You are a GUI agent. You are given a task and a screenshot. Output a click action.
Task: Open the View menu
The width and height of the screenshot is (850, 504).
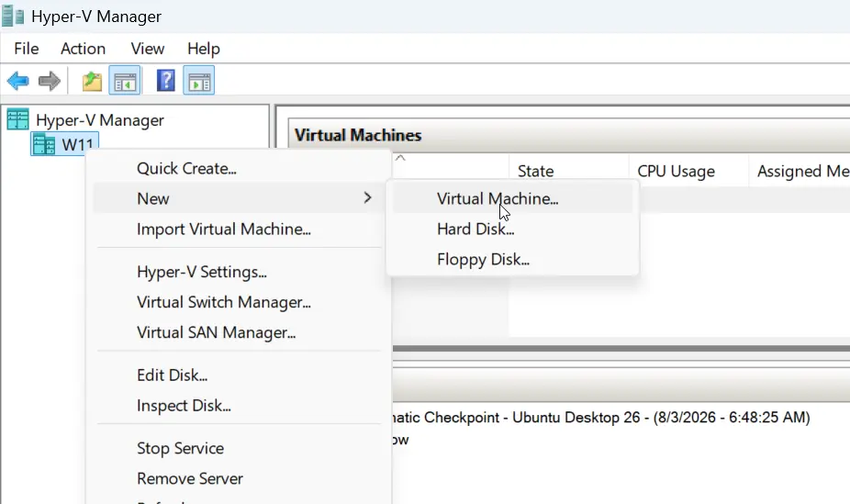click(148, 49)
